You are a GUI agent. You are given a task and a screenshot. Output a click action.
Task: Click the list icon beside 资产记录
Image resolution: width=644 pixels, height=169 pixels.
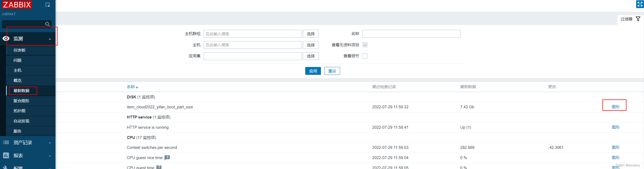6,142
